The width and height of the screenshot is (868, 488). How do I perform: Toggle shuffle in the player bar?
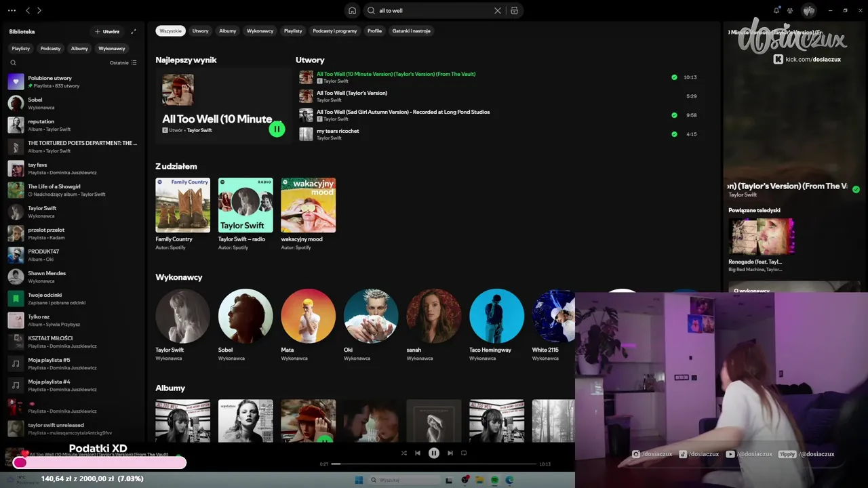404,453
